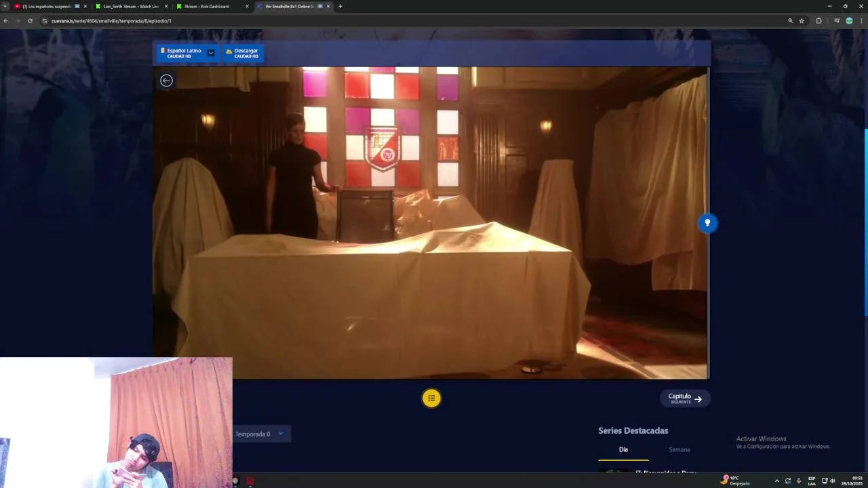
Task: Click the page vertical scrollbar on the right edge
Action: point(866,222)
